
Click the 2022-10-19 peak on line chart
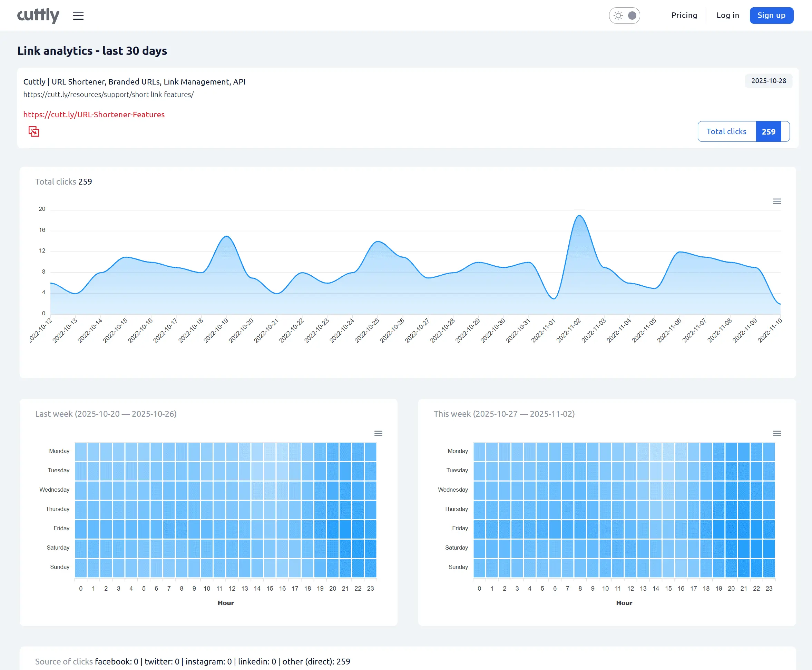pos(227,236)
